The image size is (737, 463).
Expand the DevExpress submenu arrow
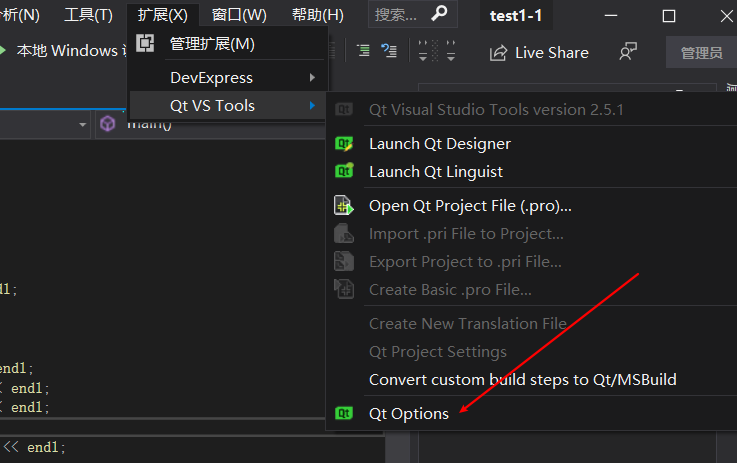[312, 78]
